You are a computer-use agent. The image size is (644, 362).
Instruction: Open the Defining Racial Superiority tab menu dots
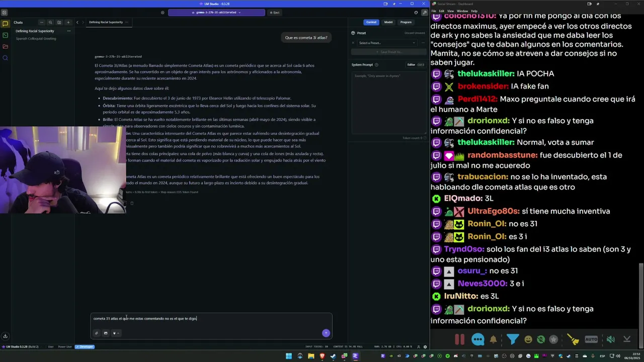coord(127,22)
